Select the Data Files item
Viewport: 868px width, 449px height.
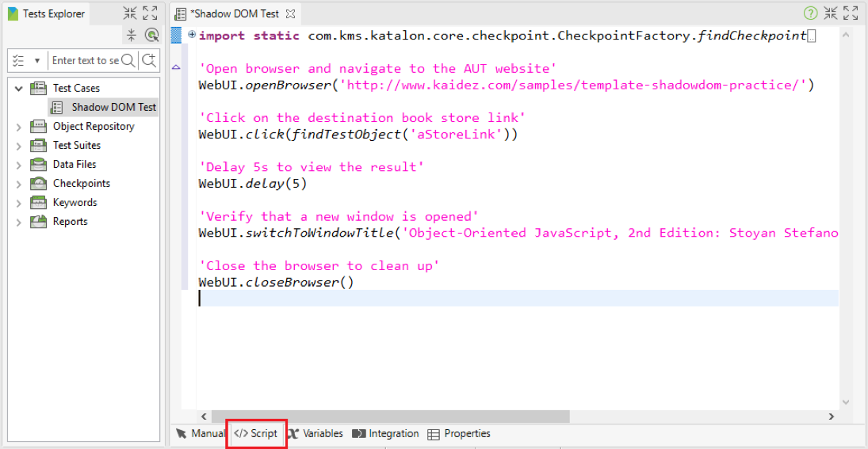[x=75, y=164]
